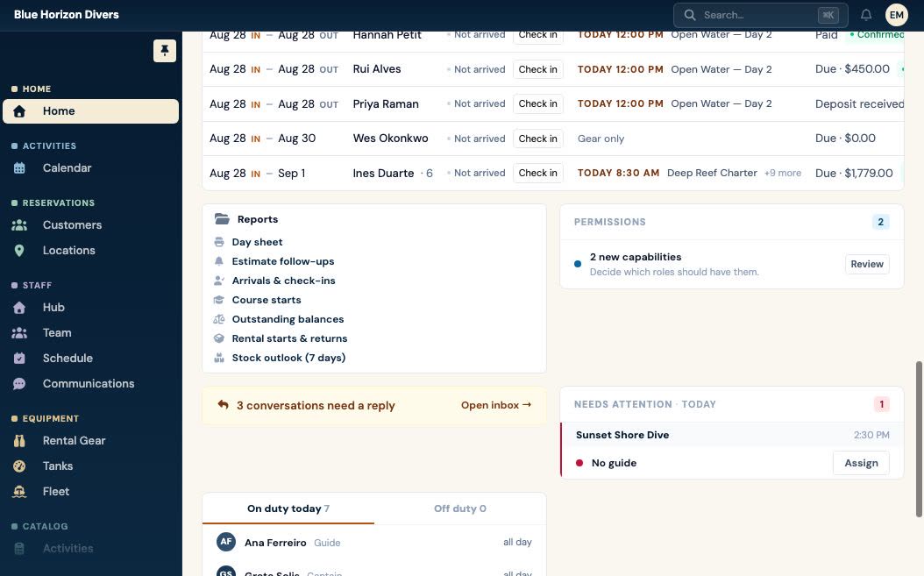Click customer name Ines Duarte

tap(383, 174)
